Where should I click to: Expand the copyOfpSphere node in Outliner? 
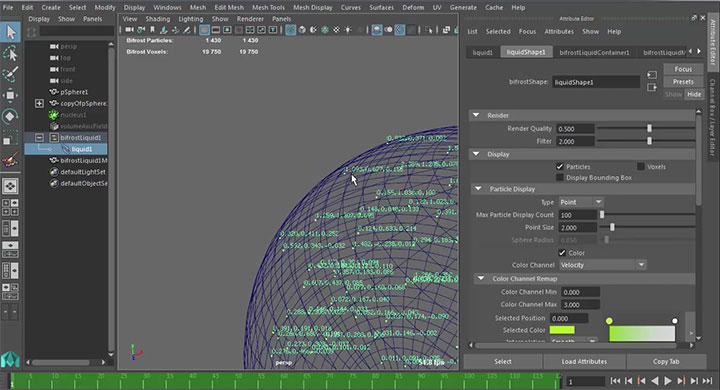click(x=39, y=103)
